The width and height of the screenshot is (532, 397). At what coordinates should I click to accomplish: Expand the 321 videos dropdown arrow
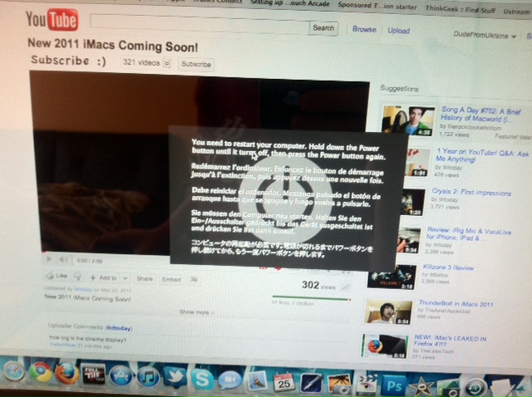click(x=167, y=63)
